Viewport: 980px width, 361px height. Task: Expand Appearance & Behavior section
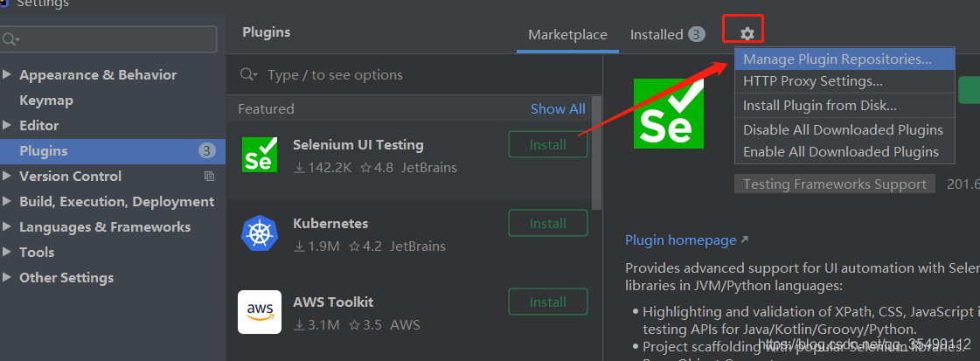[x=7, y=74]
